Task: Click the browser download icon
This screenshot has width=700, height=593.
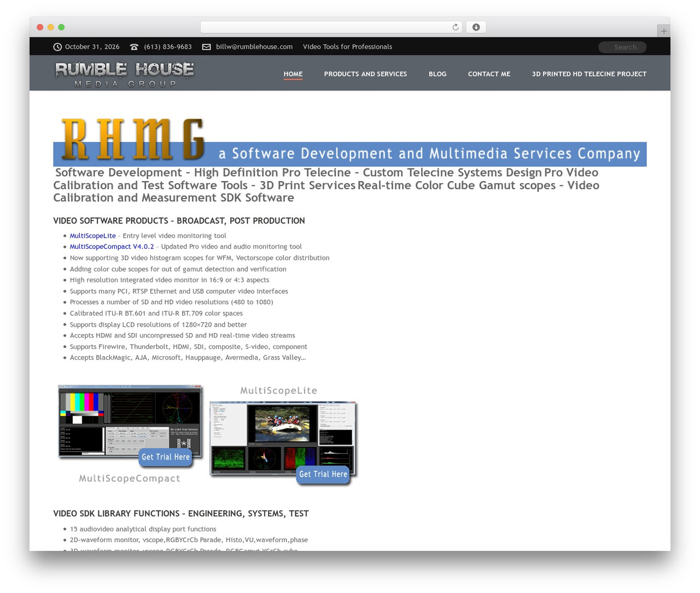Action: pos(476,27)
